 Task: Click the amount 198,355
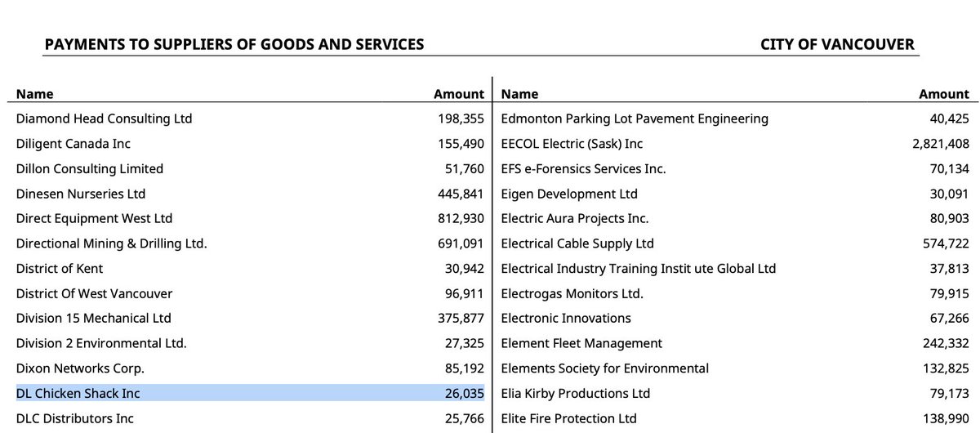461,118
